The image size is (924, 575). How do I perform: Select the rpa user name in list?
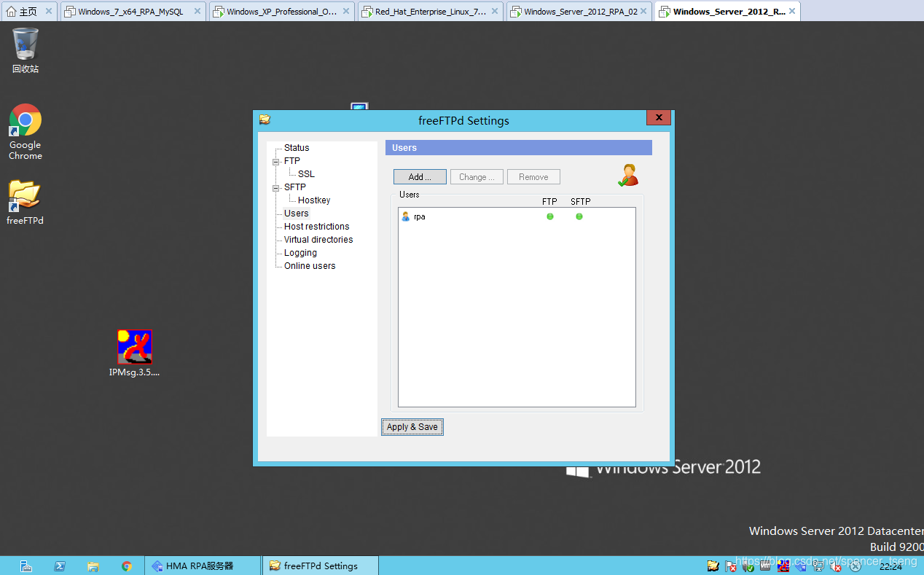click(420, 216)
